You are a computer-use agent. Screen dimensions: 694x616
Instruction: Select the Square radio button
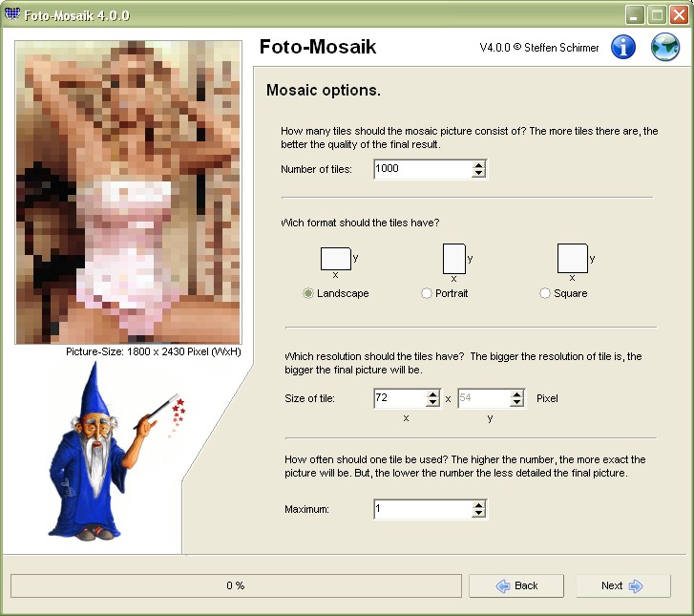[545, 293]
